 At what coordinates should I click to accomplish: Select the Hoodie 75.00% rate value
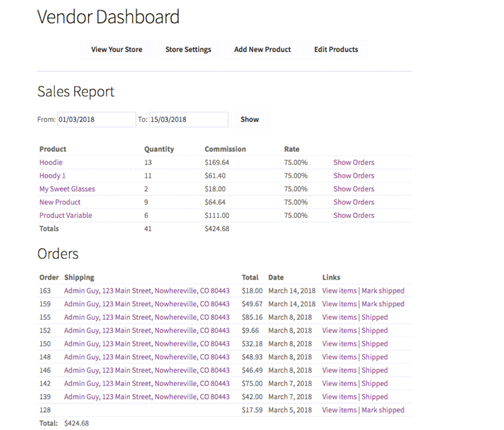tap(296, 162)
